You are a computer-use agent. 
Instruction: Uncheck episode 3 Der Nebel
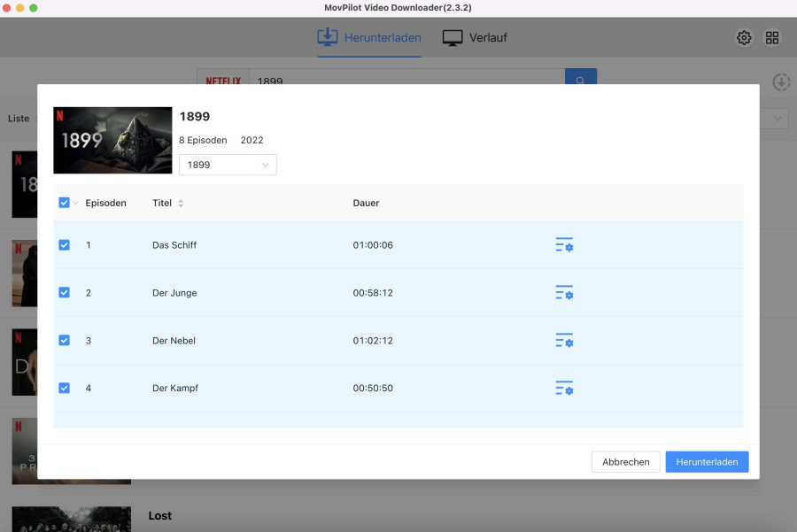click(x=64, y=341)
